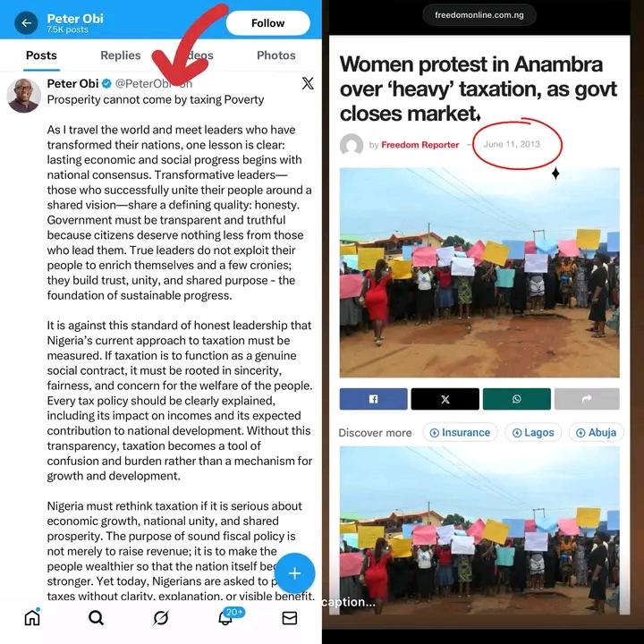Screen dimensions: 644x644
Task: Switch to the Photos tab
Action: point(276,55)
